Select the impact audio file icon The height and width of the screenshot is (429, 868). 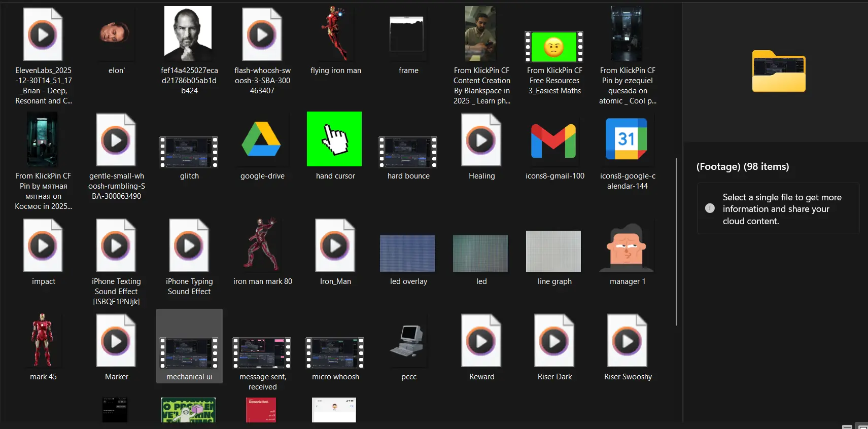coord(43,245)
